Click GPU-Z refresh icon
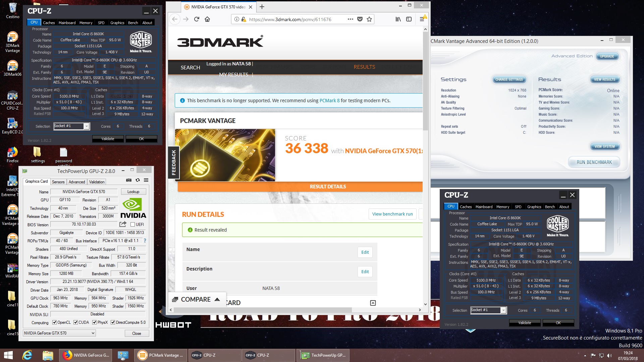This screenshot has height=362, width=644. 138,180
